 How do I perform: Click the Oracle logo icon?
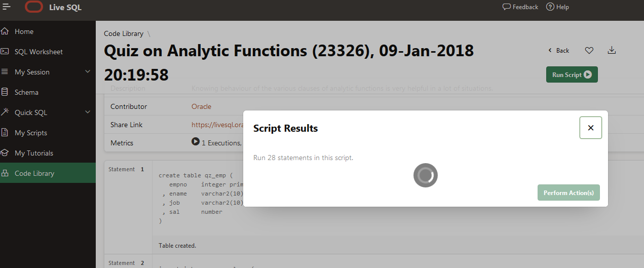click(34, 7)
